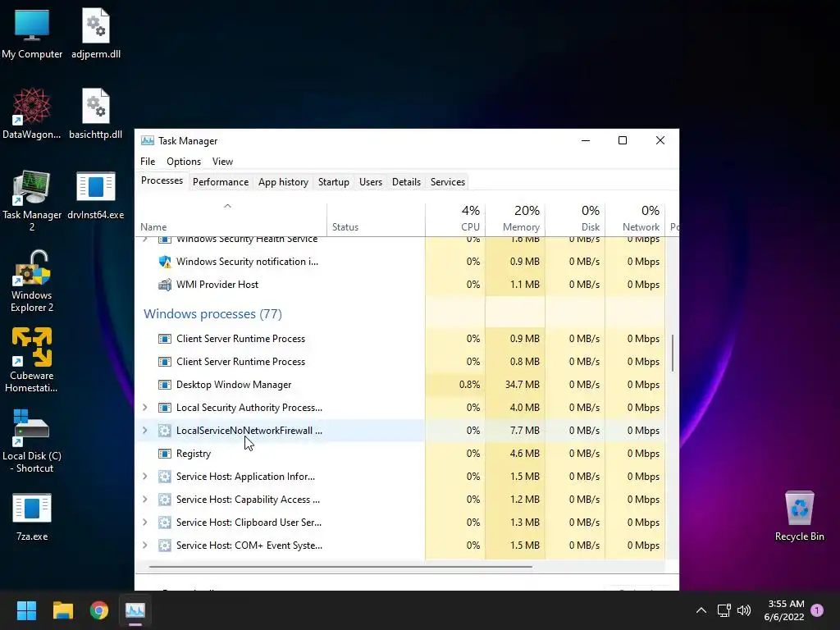
Task: Select the Registry process row
Action: [400, 453]
